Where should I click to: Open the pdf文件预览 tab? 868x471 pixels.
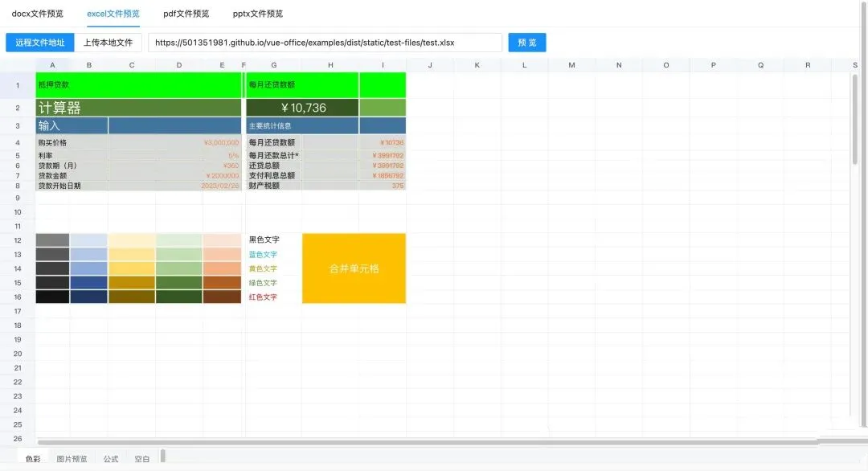coord(186,14)
